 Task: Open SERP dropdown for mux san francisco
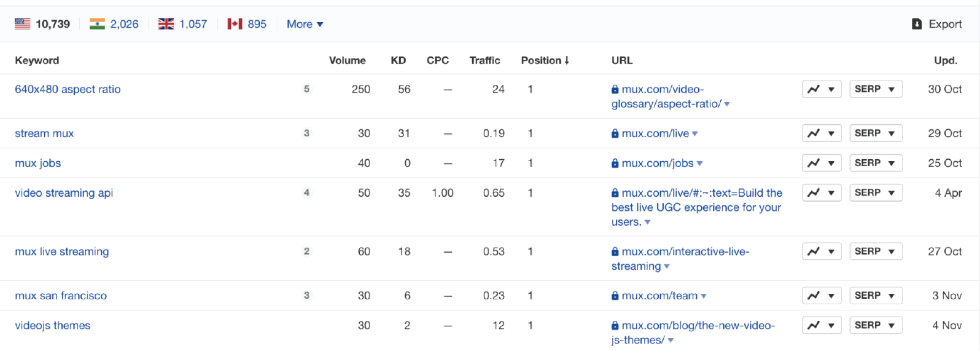[x=876, y=296]
